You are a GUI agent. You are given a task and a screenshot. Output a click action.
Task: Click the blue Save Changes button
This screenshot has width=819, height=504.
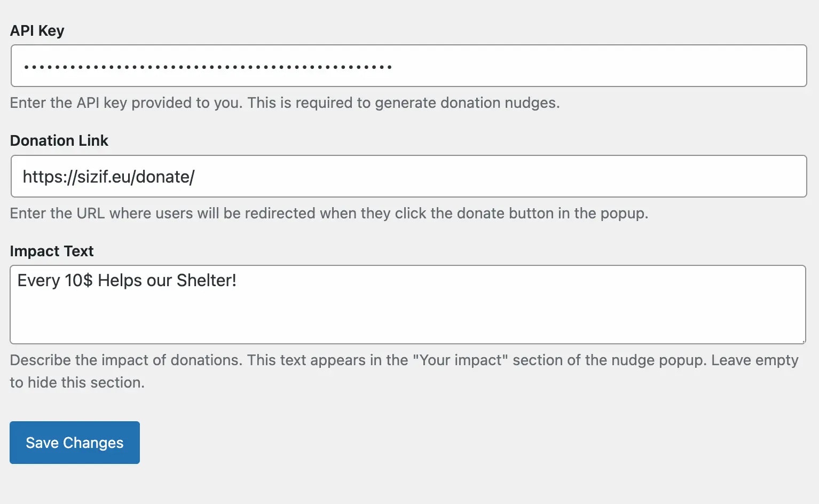coord(74,442)
